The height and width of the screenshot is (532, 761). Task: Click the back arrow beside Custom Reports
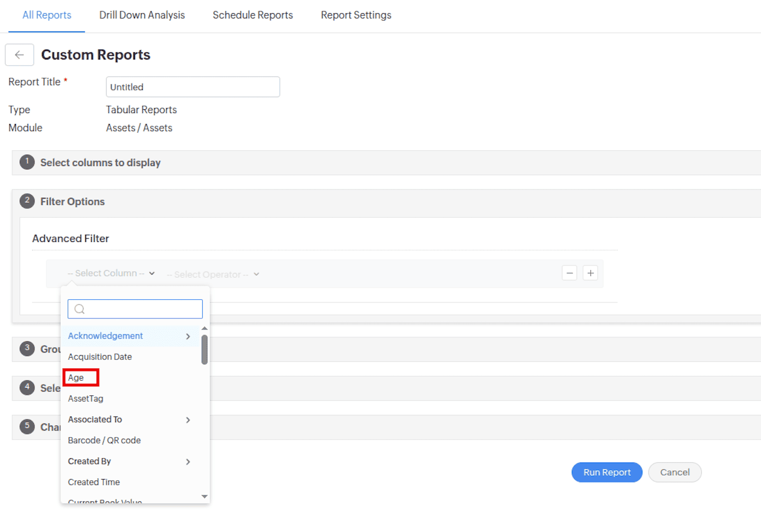tap(20, 55)
